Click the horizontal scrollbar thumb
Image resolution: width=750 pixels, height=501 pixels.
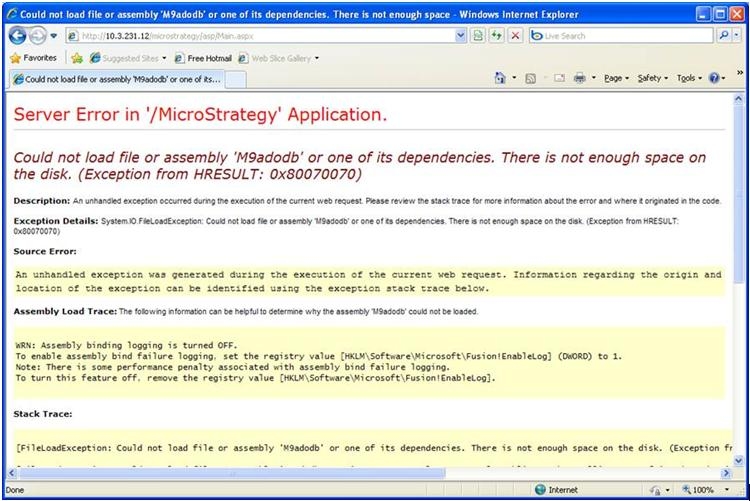[232, 473]
